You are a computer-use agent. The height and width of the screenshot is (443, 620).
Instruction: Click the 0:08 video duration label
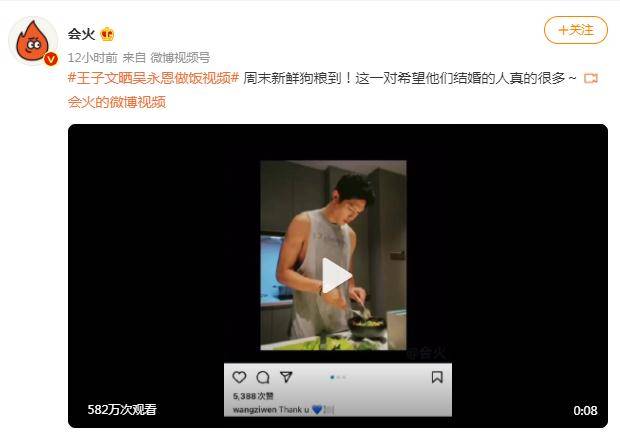pos(585,410)
